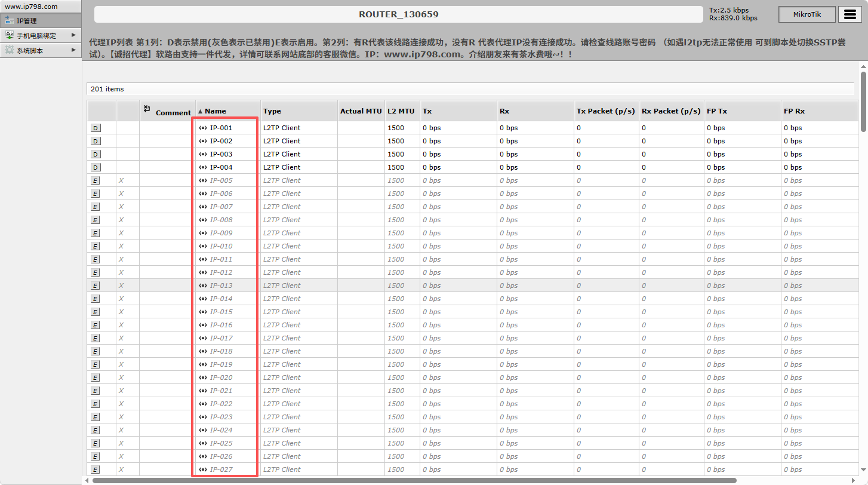Click the X flag in the IP-005 row
Image resolution: width=868 pixels, height=485 pixels.
click(121, 180)
